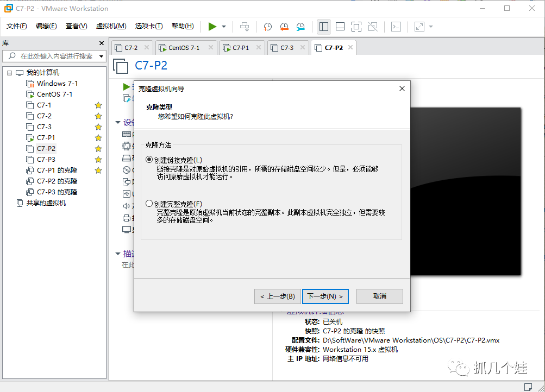The height and width of the screenshot is (392, 545).
Task: Click the Take Snapshot clock icon
Action: pos(267,27)
